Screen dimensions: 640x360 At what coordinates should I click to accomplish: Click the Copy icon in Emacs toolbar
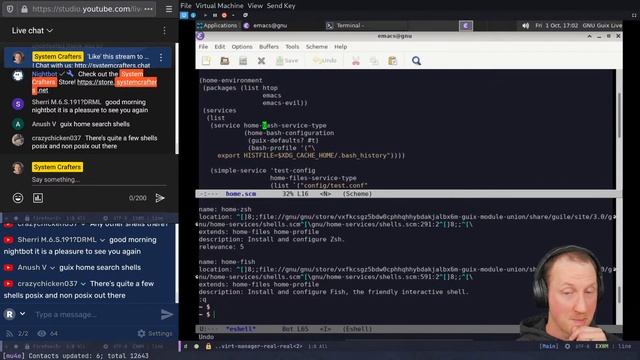(374, 61)
